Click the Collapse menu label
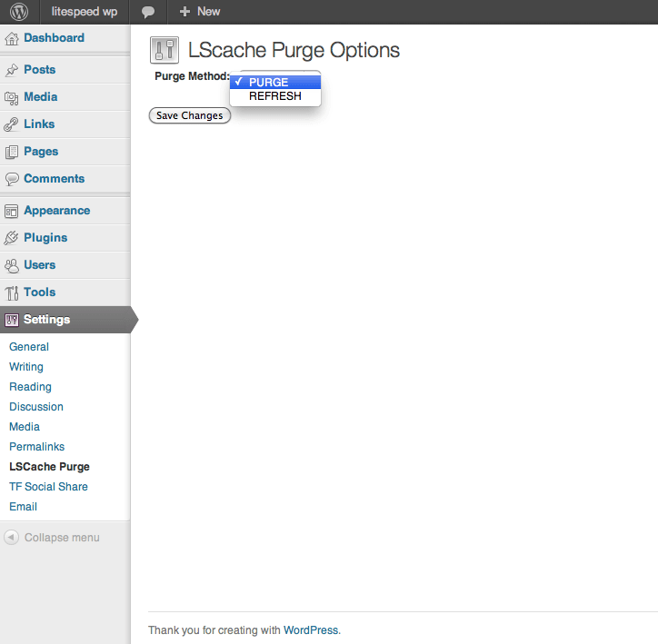 [62, 538]
